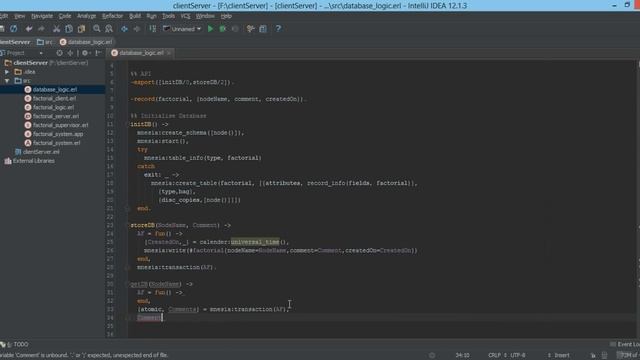Screen dimensions: 640x360
Task: Open the Navigate menu
Action: click(42, 16)
